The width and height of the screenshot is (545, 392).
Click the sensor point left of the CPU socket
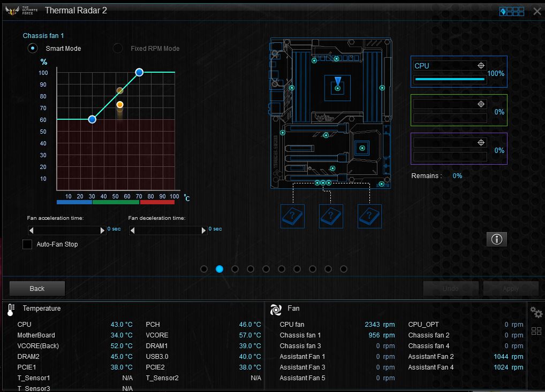(292, 88)
